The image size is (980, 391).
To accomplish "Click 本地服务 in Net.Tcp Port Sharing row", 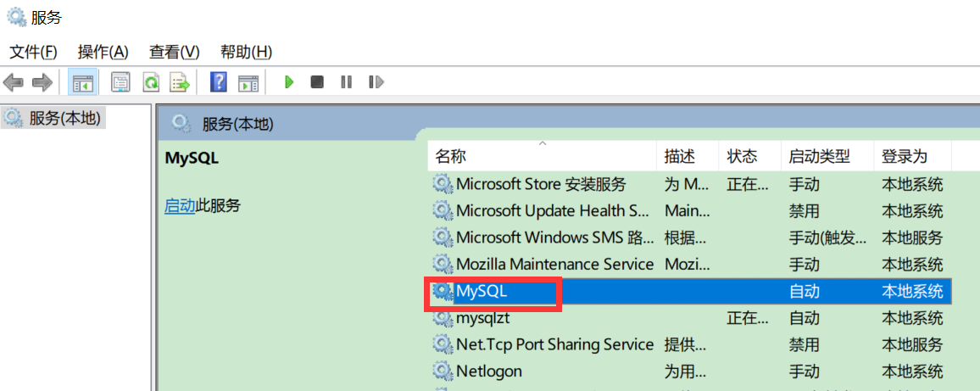I will pyautogui.click(x=912, y=344).
